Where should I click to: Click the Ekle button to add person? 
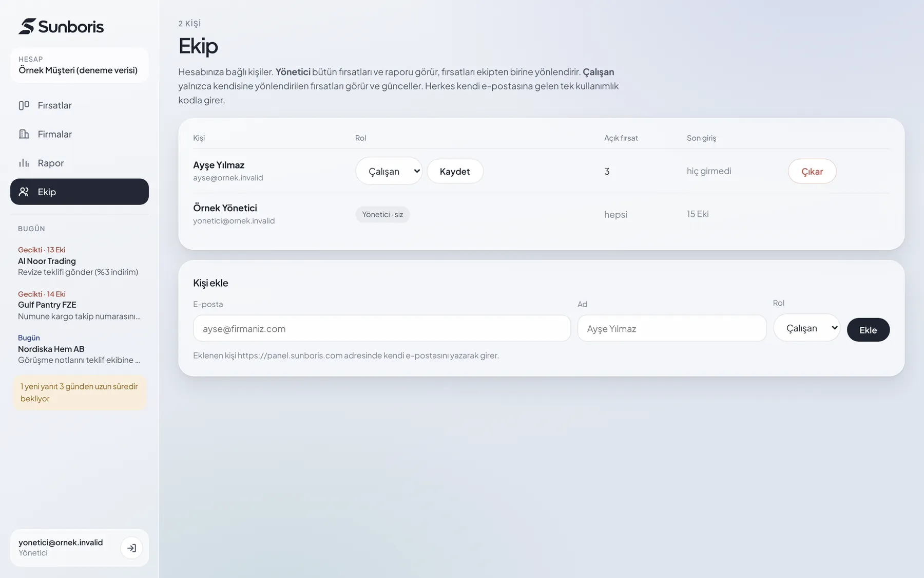coord(868,330)
